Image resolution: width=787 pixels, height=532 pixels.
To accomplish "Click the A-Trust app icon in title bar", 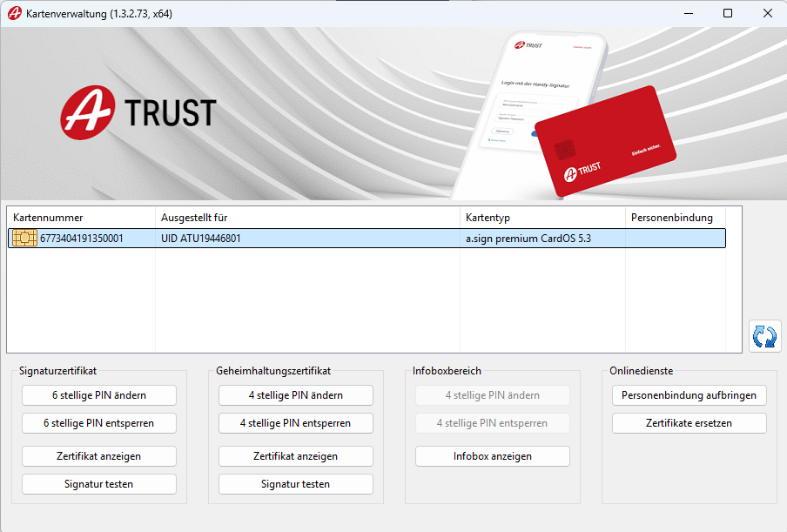I will [14, 14].
